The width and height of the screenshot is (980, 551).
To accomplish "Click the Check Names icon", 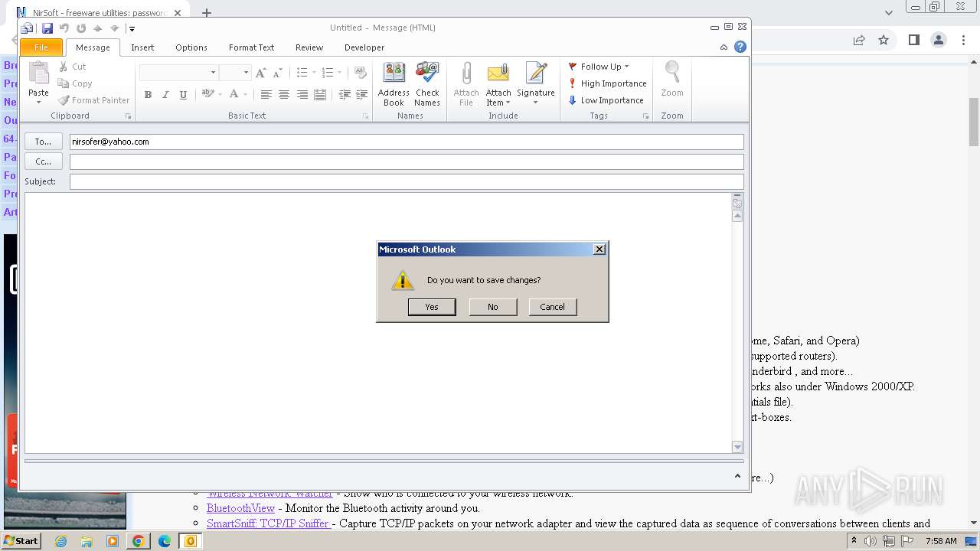I will pyautogui.click(x=427, y=84).
